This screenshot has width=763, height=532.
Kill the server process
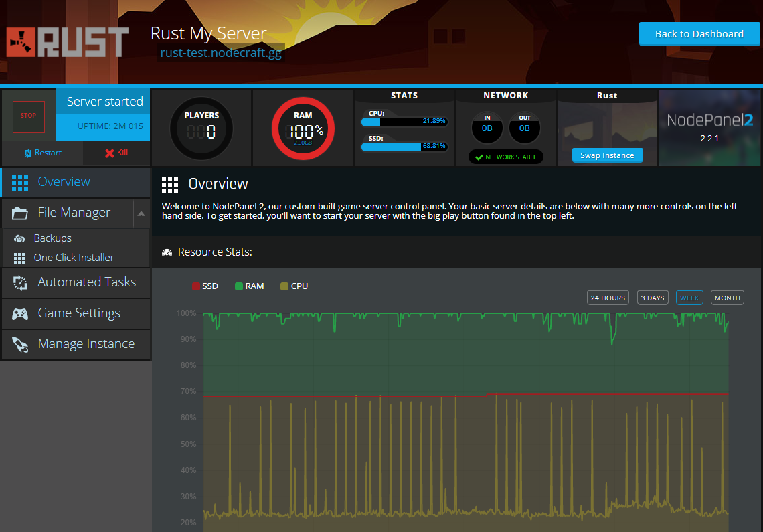(116, 153)
